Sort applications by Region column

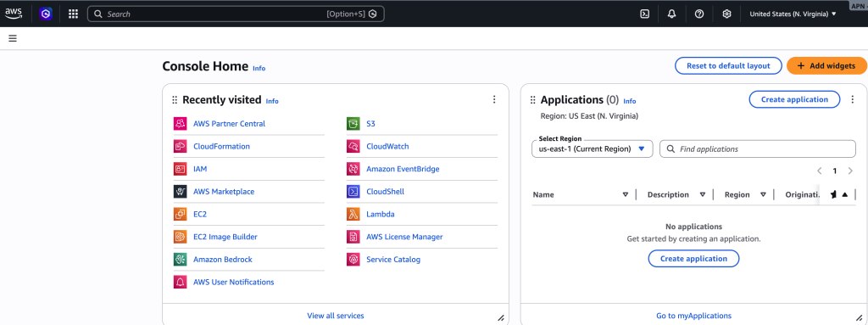763,194
